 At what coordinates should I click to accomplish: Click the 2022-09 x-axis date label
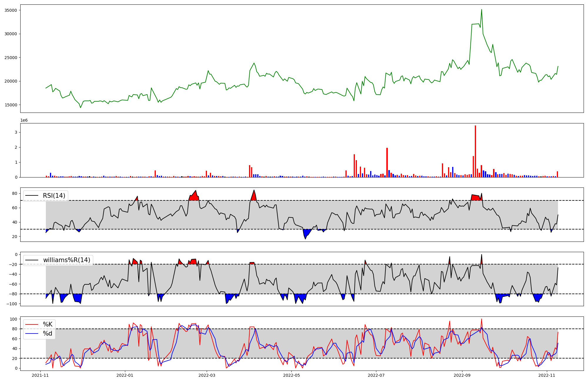click(x=462, y=375)
